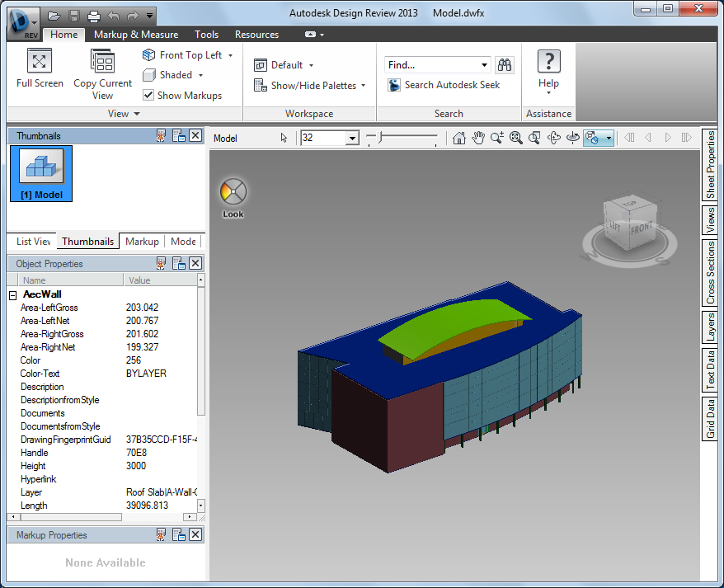Click the Redo arrow in quick access toolbar
The height and width of the screenshot is (588, 724).
[133, 16]
